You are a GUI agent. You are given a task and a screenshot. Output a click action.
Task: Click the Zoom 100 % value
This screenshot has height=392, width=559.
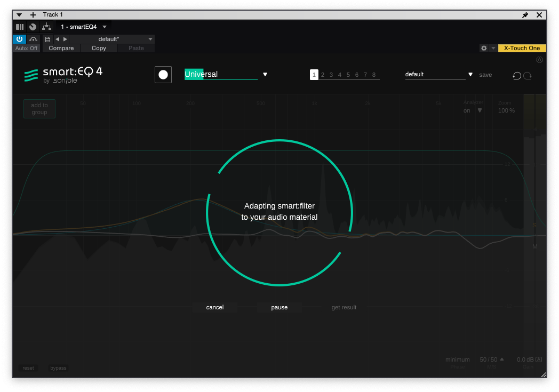506,110
